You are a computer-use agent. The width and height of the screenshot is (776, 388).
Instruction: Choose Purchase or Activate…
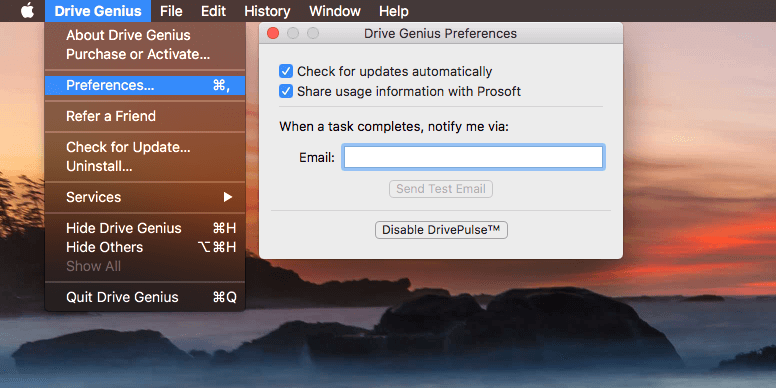[145, 54]
